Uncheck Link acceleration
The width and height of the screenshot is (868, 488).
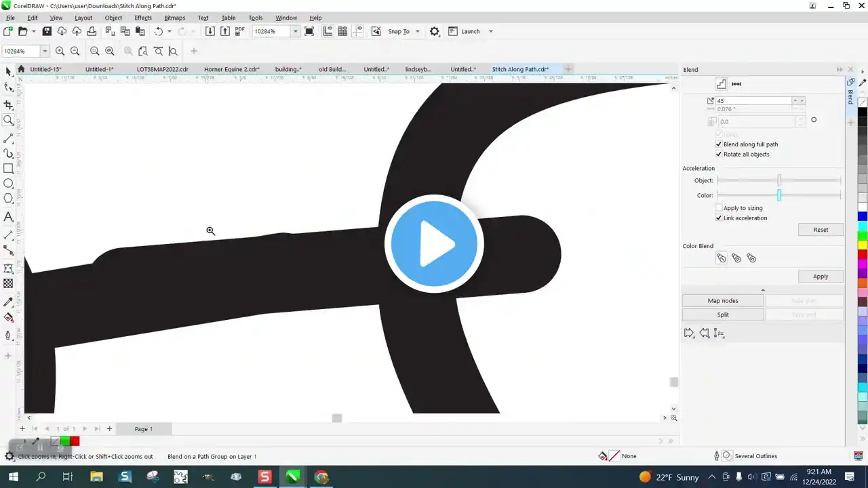point(719,218)
